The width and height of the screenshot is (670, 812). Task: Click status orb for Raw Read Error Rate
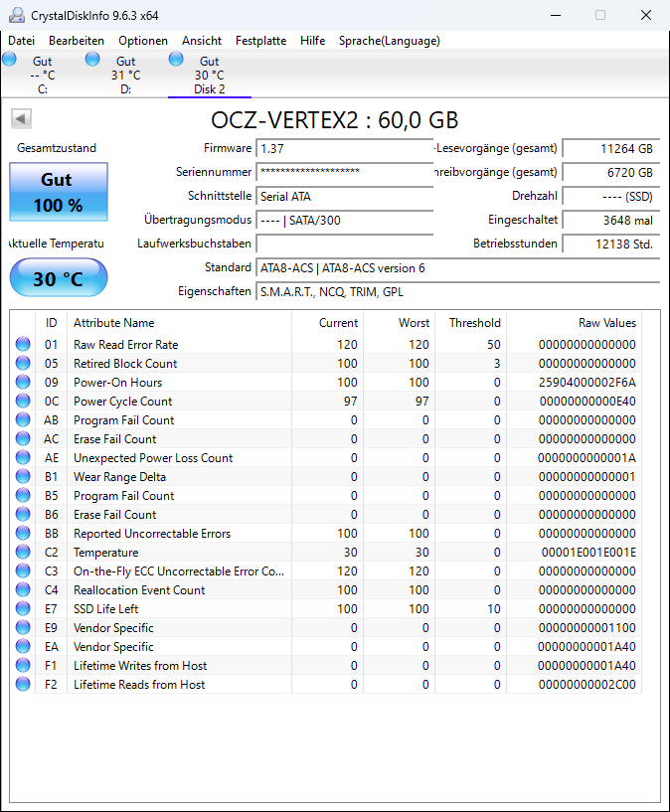[23, 344]
